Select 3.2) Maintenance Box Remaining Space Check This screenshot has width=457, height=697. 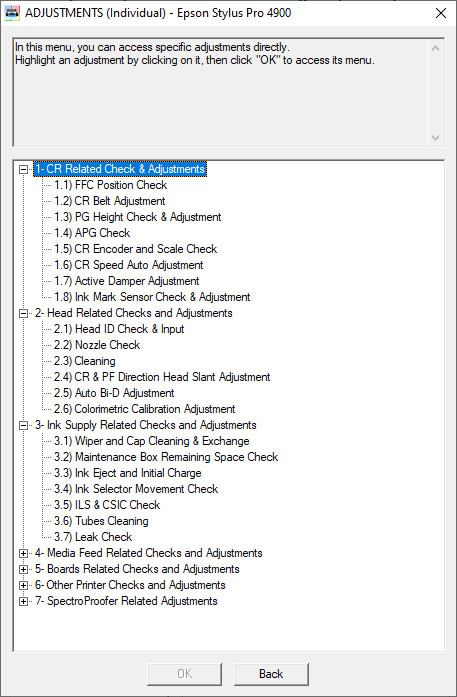166,457
